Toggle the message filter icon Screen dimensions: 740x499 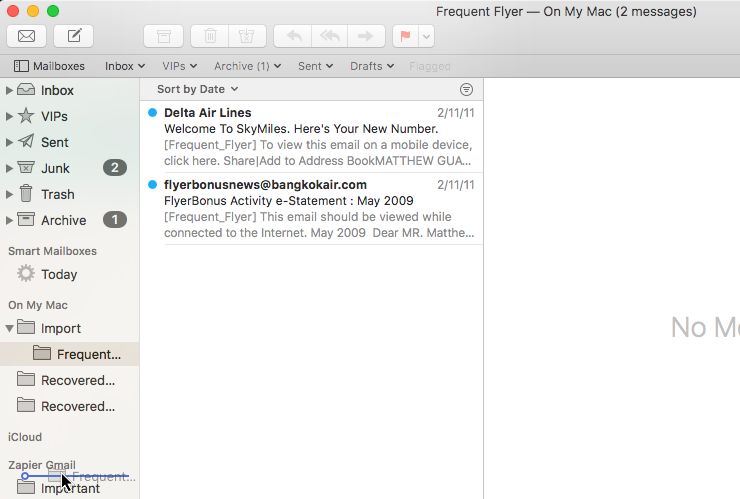tap(466, 90)
